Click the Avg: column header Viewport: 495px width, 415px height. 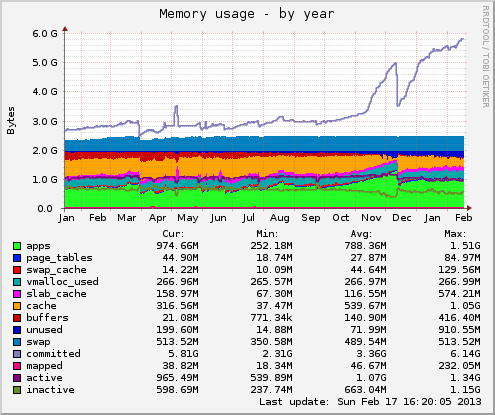tap(361, 234)
